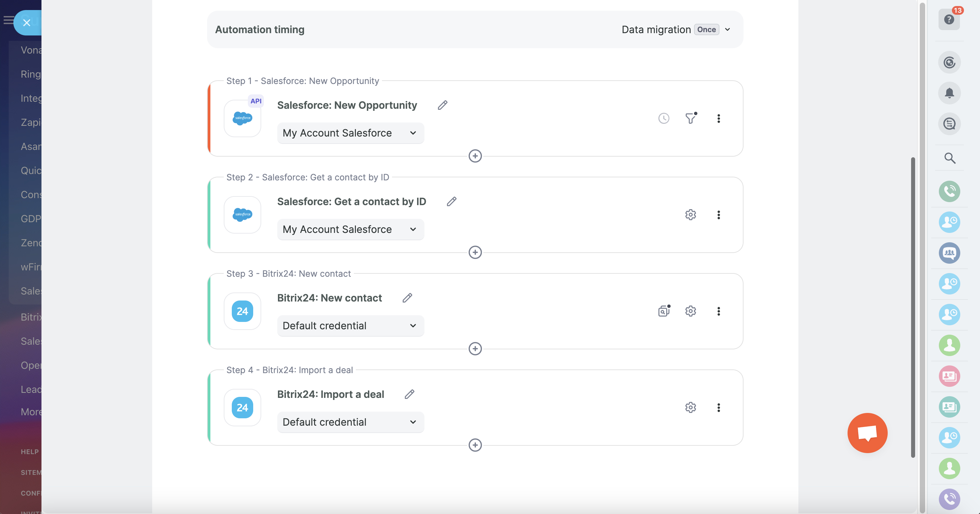Edit the Salesforce: New Opportunity step name

click(443, 105)
